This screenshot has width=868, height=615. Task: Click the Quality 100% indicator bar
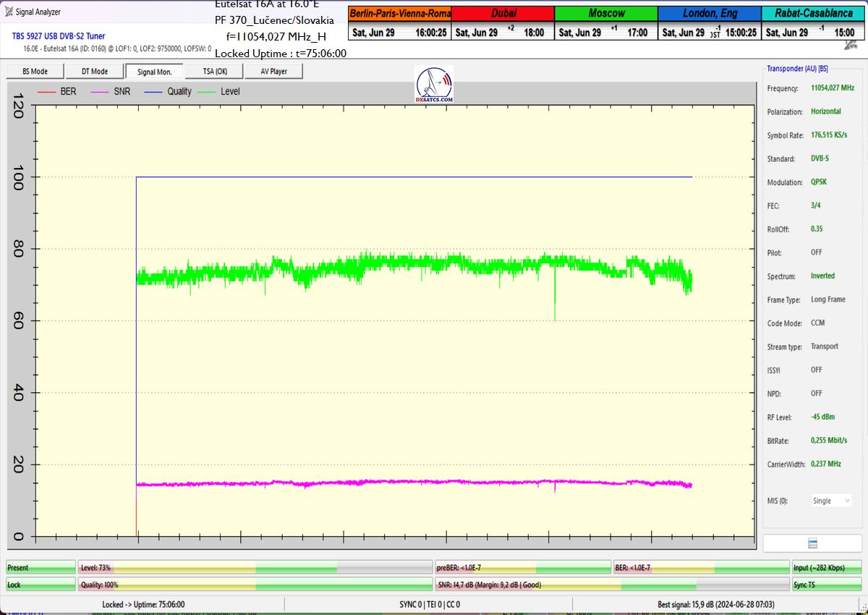pos(255,585)
